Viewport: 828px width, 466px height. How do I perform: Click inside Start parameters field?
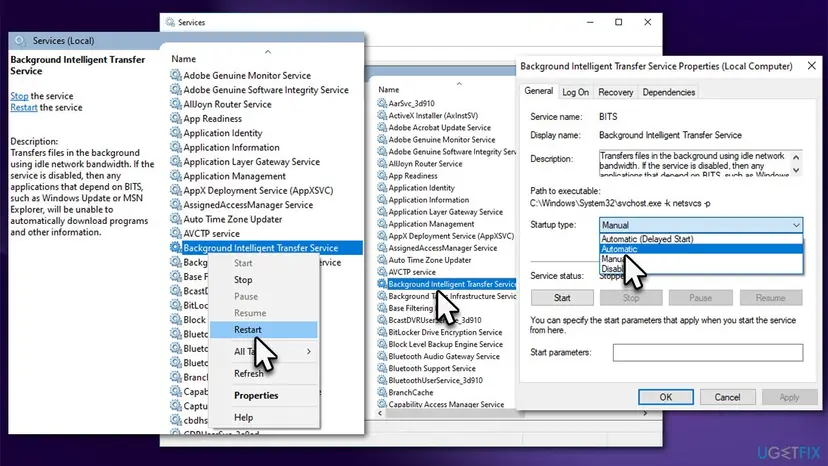point(708,352)
